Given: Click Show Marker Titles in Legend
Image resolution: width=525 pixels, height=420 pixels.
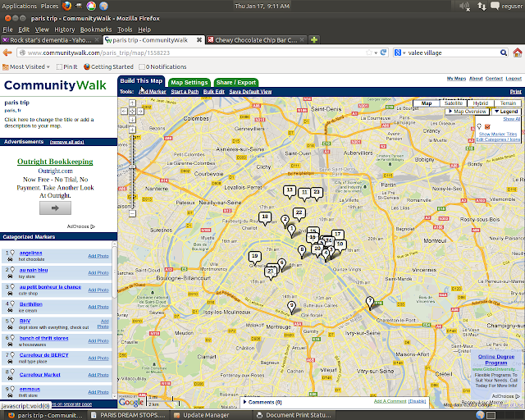Looking at the screenshot, I should (x=498, y=134).
